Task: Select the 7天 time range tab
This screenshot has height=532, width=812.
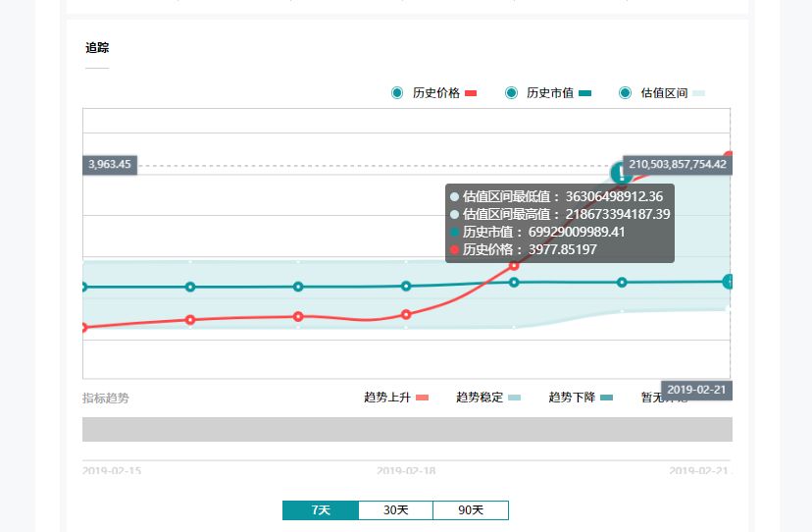Action: tap(321, 510)
